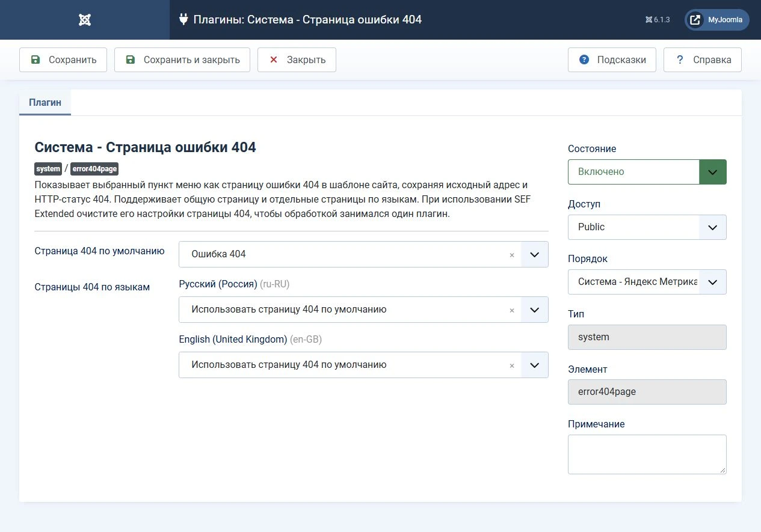Click the 'error404page' badge under the title
The width and height of the screenshot is (761, 532).
[94, 169]
